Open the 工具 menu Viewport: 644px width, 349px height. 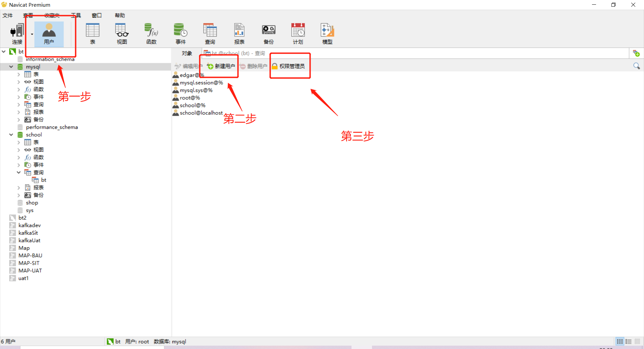coord(76,15)
